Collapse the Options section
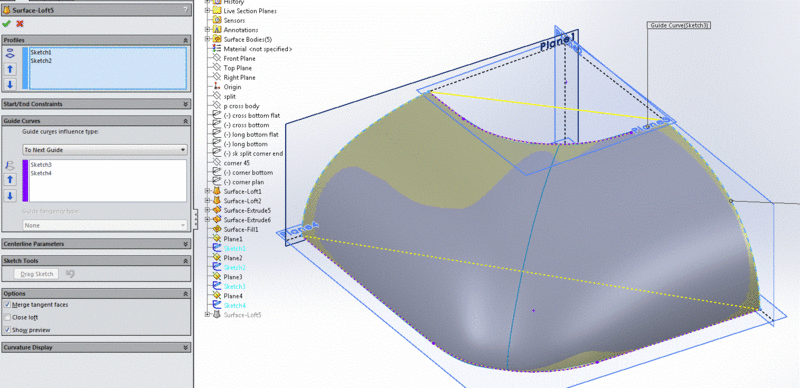 click(x=185, y=294)
